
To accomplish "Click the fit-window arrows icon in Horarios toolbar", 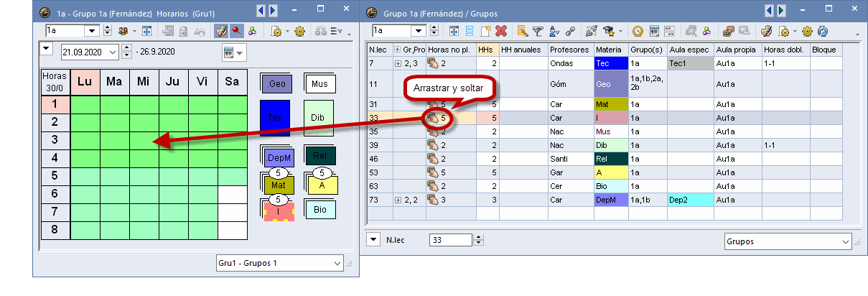I will (146, 31).
